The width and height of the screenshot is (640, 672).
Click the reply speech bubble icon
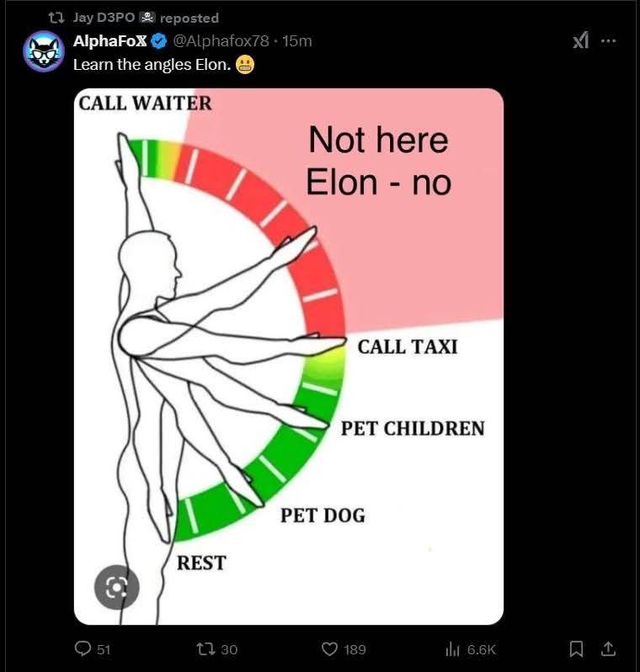pyautogui.click(x=83, y=648)
